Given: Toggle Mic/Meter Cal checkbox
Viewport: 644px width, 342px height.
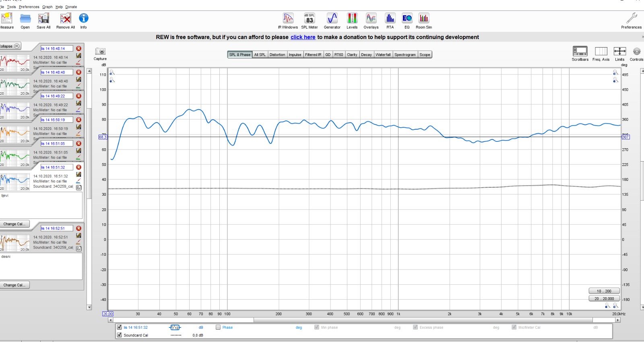Looking at the screenshot, I should (x=514, y=327).
